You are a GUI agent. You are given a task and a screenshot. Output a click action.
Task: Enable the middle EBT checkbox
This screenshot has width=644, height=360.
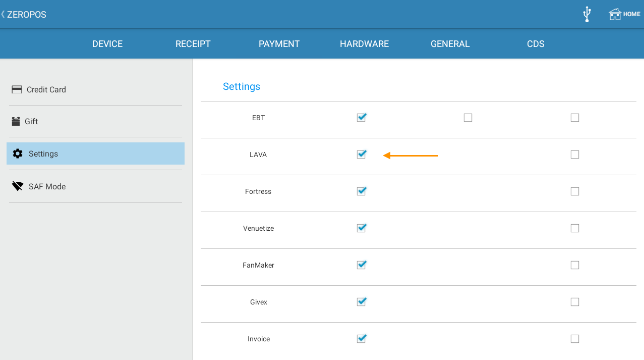pyautogui.click(x=467, y=117)
